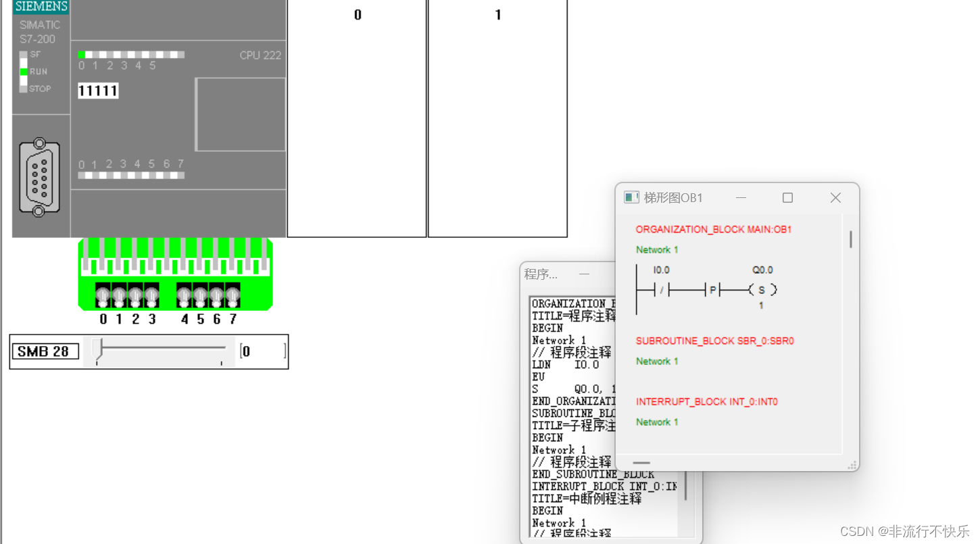Click the RS-485 serial port connector on the CPU

pos(39,177)
